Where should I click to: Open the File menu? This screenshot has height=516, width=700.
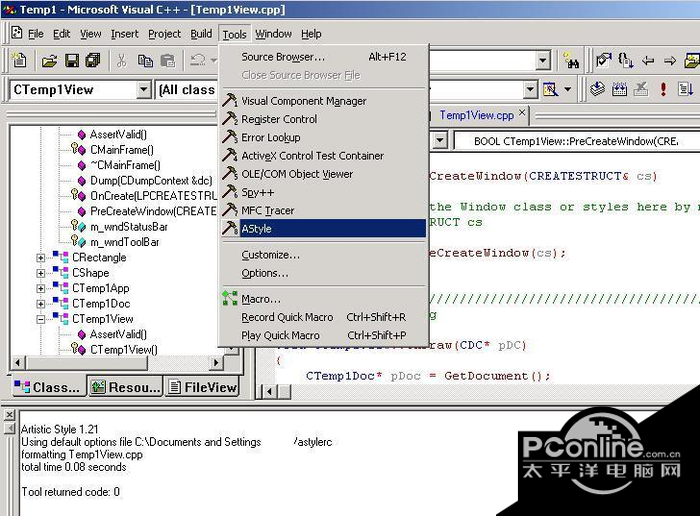coord(36,34)
